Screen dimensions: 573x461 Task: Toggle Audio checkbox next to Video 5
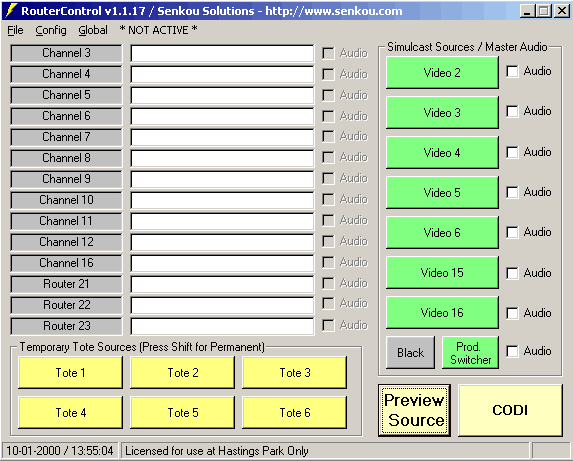(x=512, y=192)
